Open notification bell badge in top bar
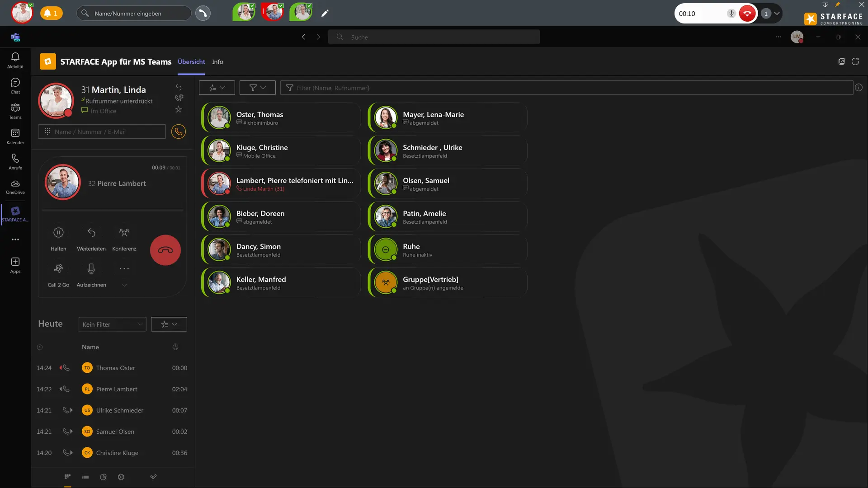868x488 pixels. pos(51,14)
